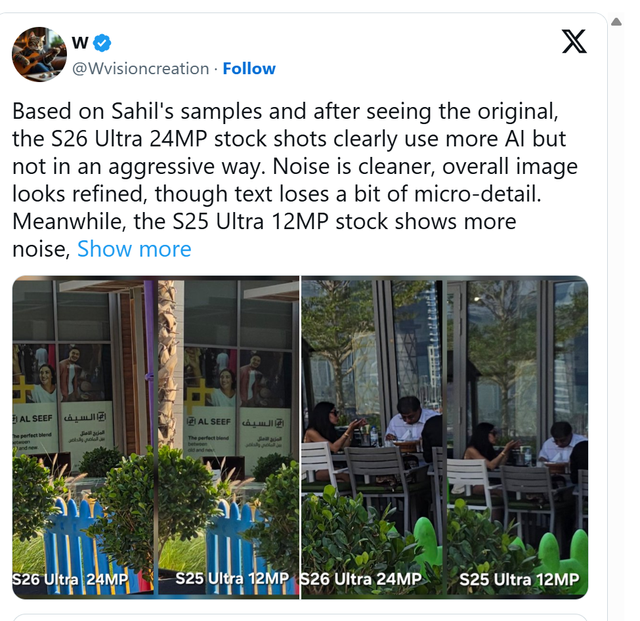Open the profile avatar of user W
The height and width of the screenshot is (621, 640).
point(39,54)
